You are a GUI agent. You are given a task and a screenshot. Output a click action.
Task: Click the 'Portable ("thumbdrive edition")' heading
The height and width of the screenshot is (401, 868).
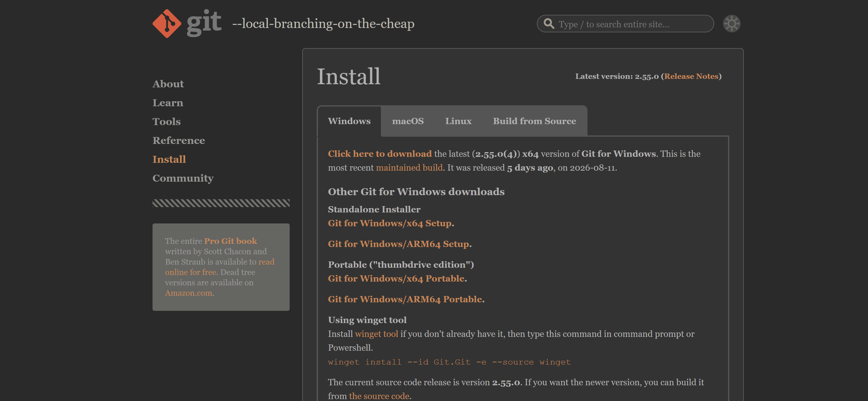point(401,265)
